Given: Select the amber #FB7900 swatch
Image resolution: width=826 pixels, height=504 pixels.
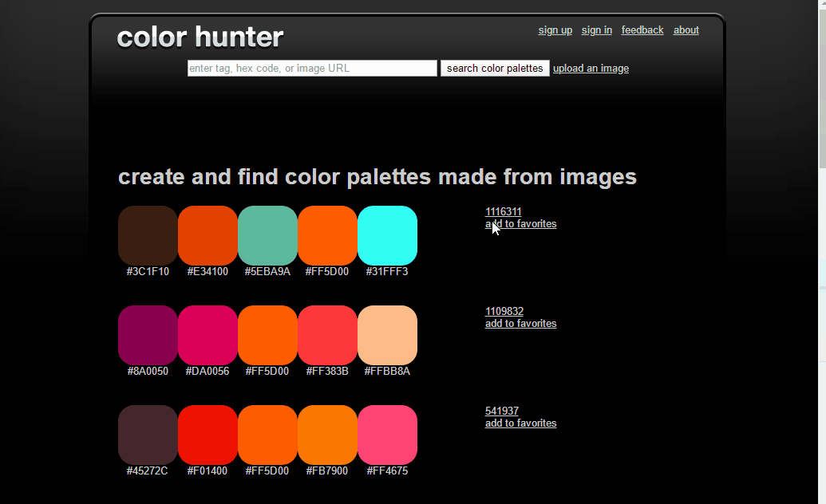Looking at the screenshot, I should click(x=328, y=435).
